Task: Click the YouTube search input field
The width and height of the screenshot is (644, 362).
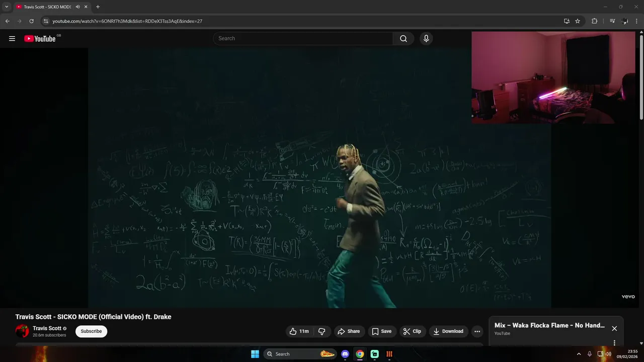Action: (303, 39)
